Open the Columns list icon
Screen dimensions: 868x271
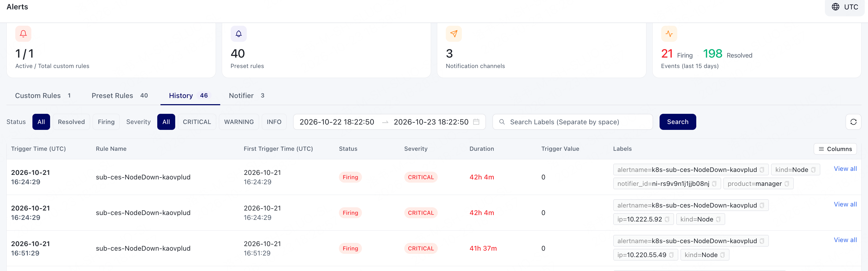(821, 149)
